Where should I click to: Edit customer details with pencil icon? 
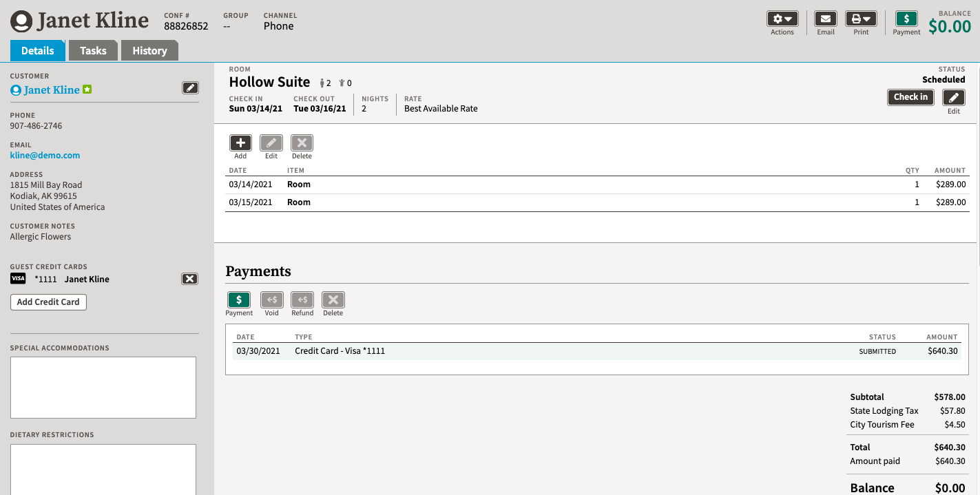(190, 87)
